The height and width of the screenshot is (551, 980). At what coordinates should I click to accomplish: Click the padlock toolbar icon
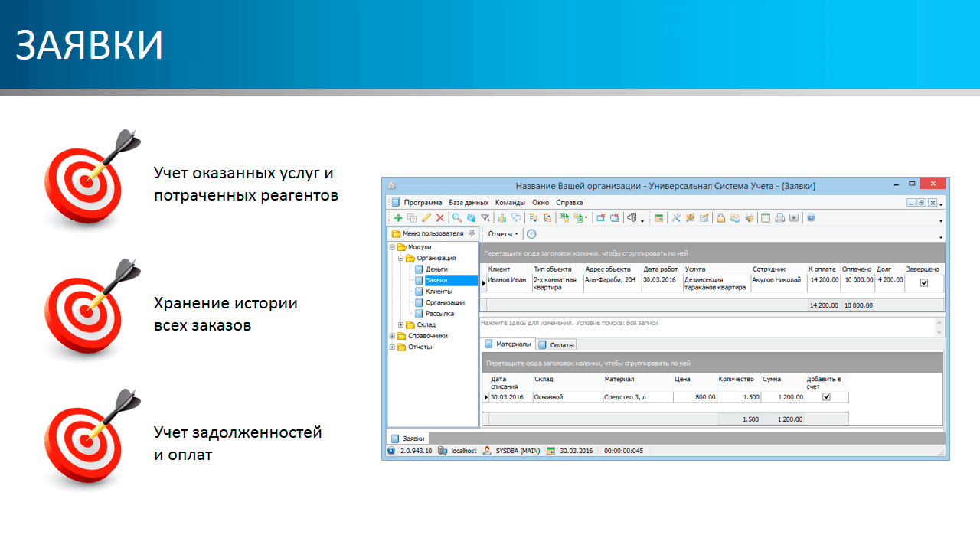(720, 217)
